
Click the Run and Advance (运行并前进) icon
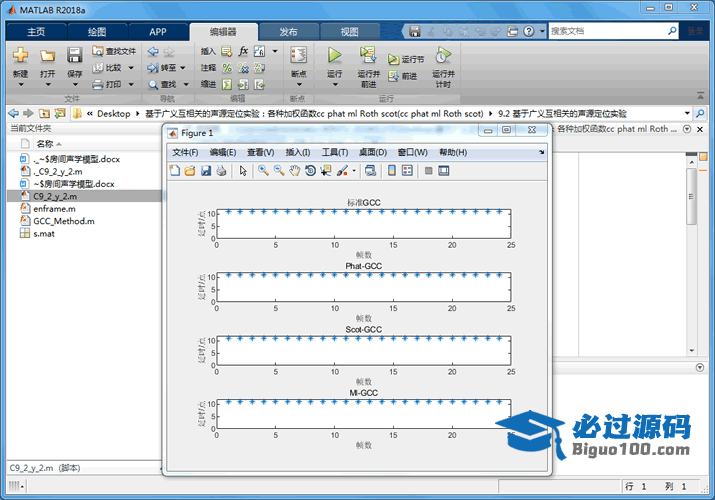pyautogui.click(x=368, y=56)
